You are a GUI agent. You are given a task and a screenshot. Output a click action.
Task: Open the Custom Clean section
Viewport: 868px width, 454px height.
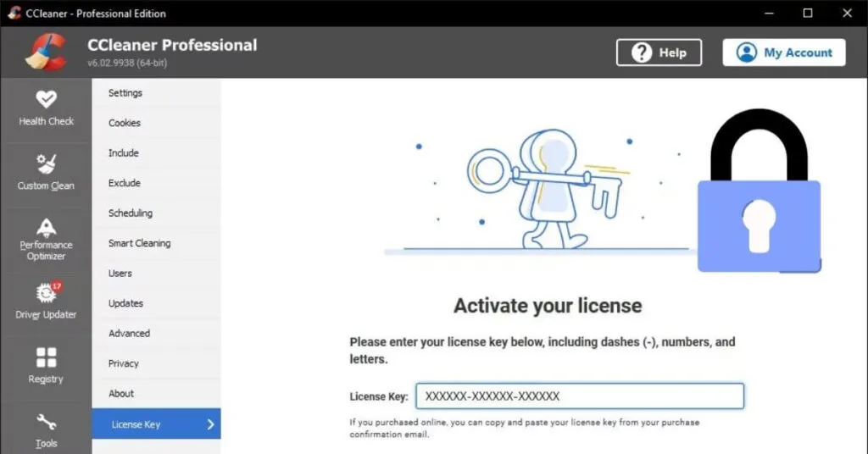[46, 174]
